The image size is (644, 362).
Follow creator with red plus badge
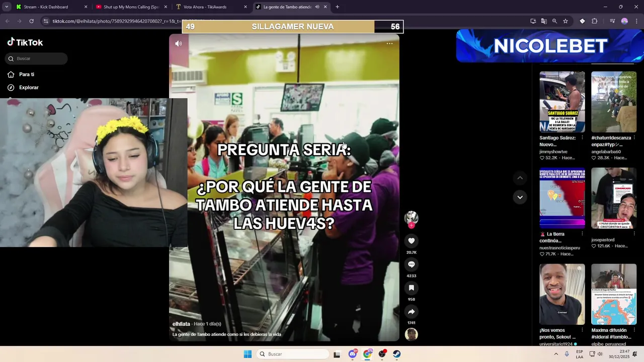pos(411,226)
